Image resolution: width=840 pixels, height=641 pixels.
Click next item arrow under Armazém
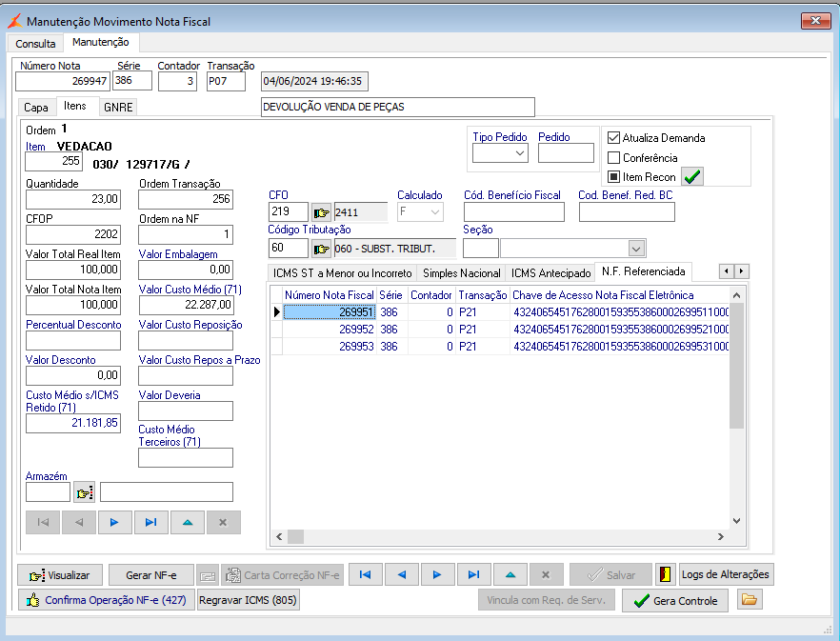tap(114, 522)
